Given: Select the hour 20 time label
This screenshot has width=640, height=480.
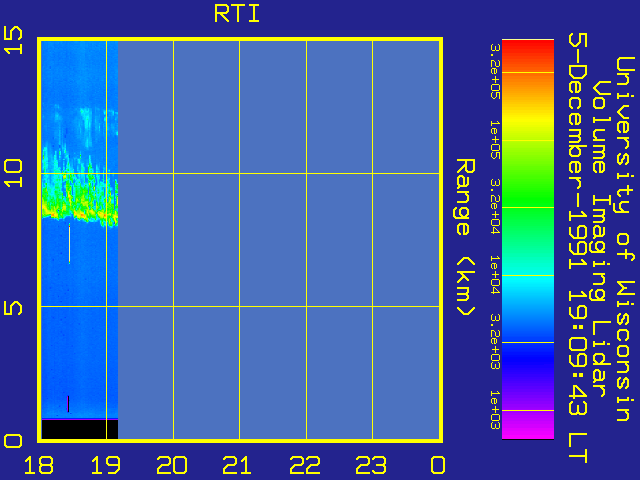Looking at the screenshot, I should coord(172,465).
